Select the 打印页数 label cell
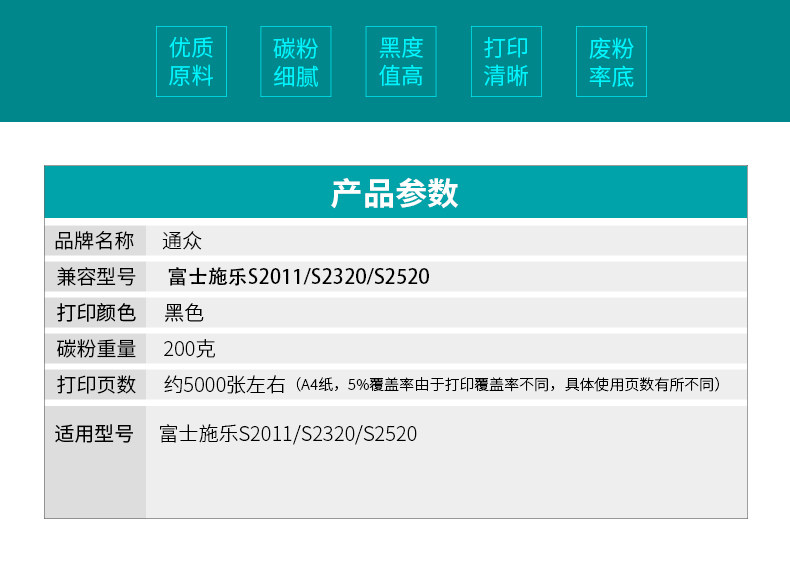Screen dimensions: 790x586 pos(95,384)
